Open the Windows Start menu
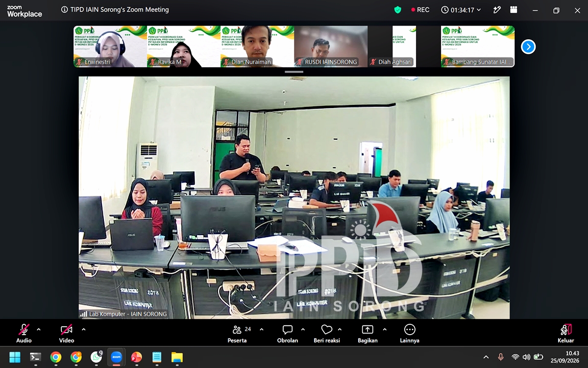Screen dimensions: 588x368 coord(15,357)
